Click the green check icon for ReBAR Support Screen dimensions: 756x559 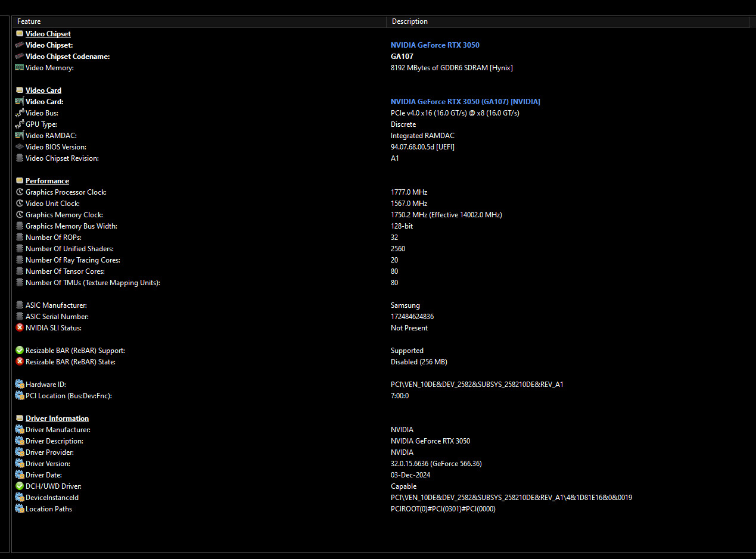[20, 351]
